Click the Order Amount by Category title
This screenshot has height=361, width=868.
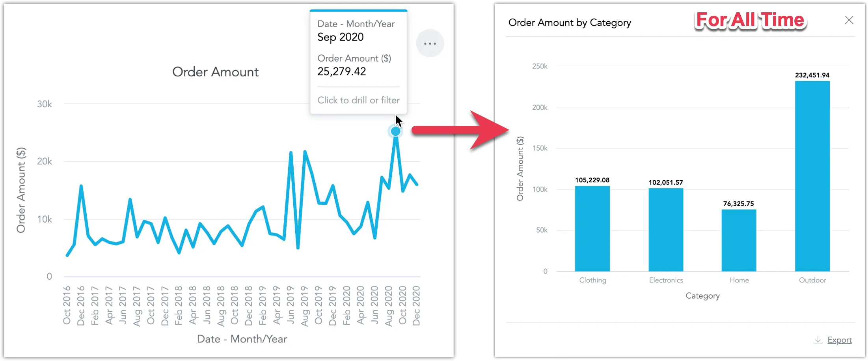click(569, 22)
